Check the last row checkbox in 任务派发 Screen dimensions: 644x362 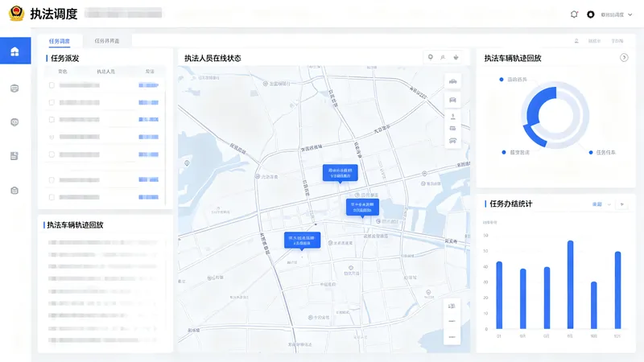pyautogui.click(x=52, y=197)
